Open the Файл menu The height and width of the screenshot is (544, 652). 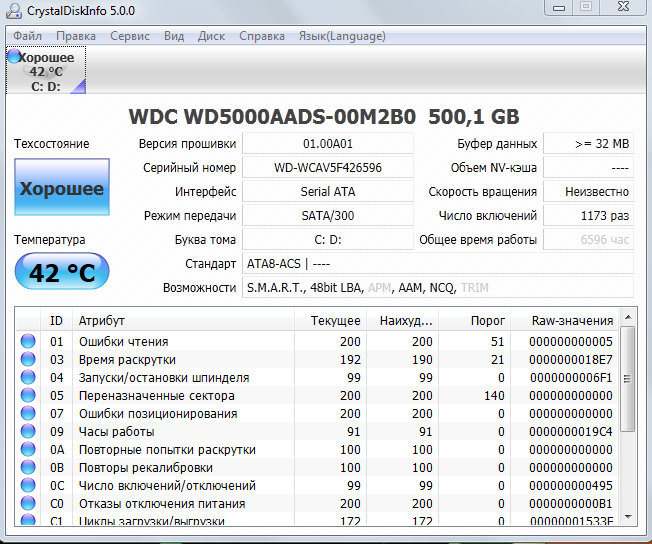click(27, 36)
